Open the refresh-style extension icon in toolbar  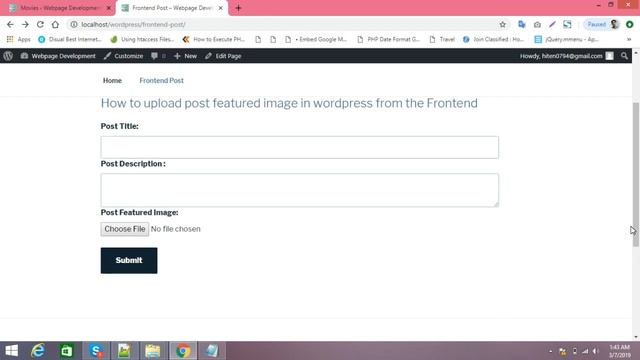pyautogui.click(x=567, y=24)
